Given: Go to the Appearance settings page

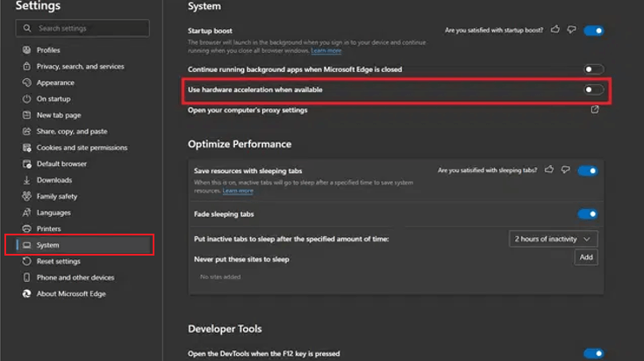Looking at the screenshot, I should coord(55,83).
